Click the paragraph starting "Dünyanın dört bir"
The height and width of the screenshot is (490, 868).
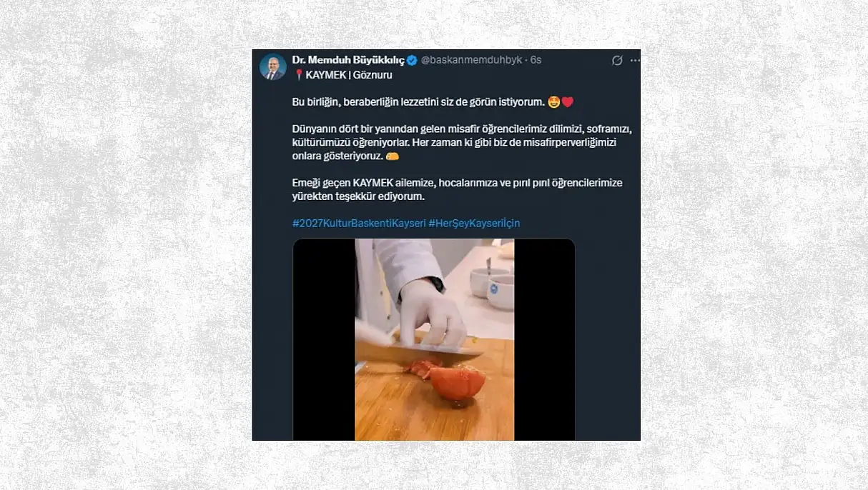[462, 142]
